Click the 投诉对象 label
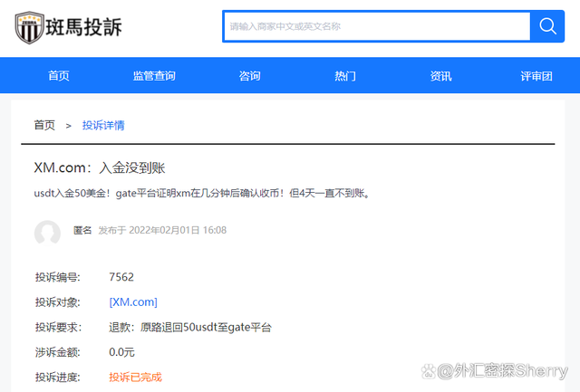 57,302
